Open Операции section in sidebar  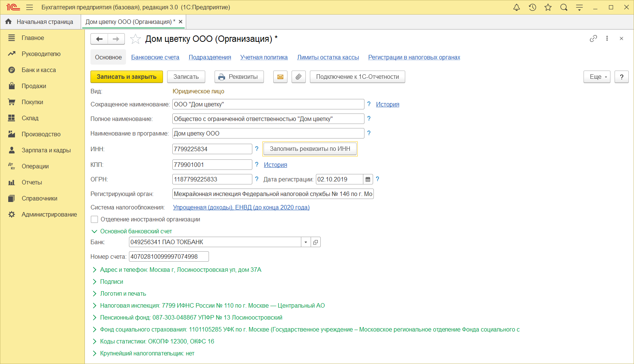(x=42, y=167)
